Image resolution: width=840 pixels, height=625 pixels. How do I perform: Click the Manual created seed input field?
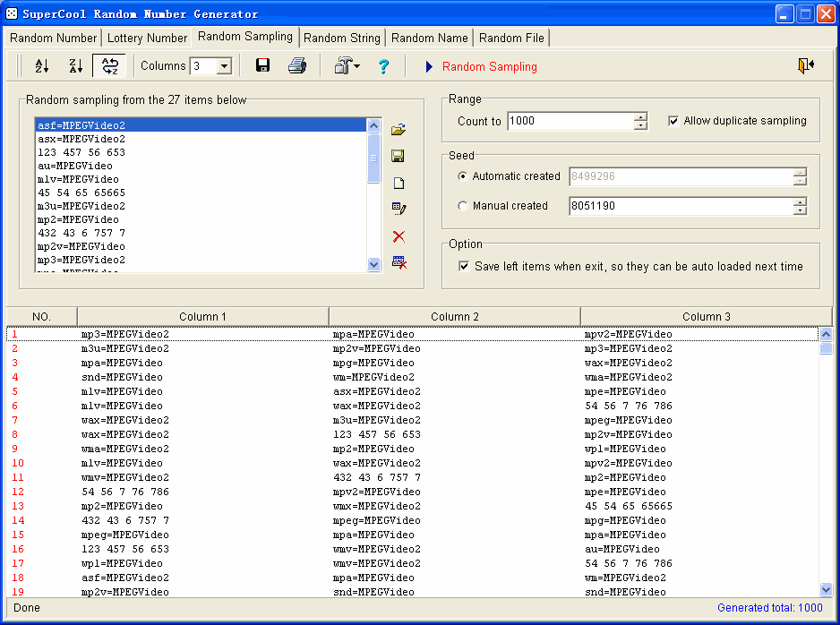pos(680,206)
